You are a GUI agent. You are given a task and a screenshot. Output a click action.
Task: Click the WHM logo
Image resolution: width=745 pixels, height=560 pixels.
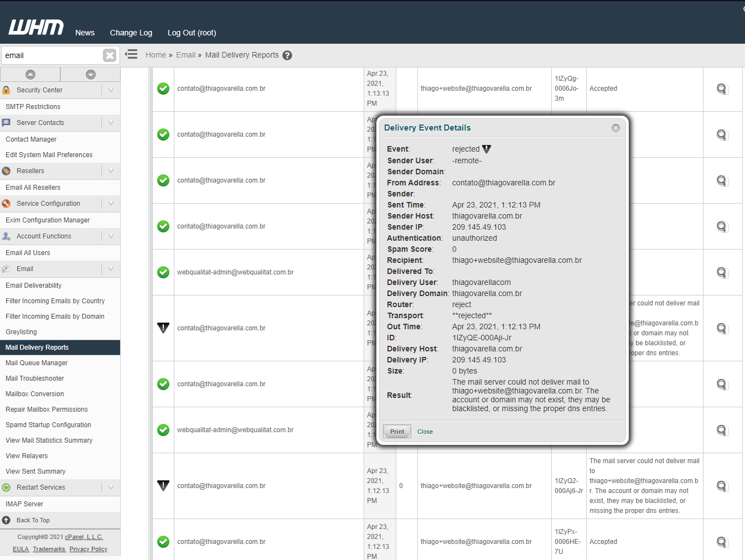36,28
